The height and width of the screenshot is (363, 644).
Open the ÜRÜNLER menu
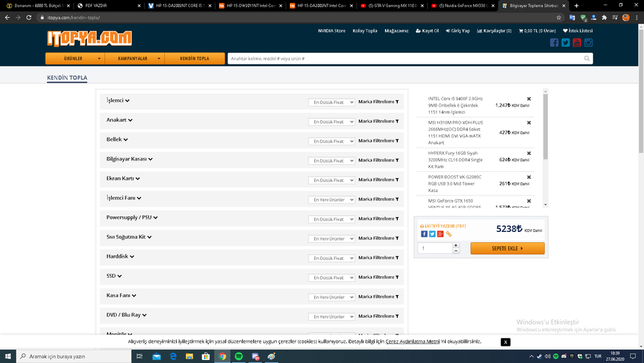[x=74, y=59]
